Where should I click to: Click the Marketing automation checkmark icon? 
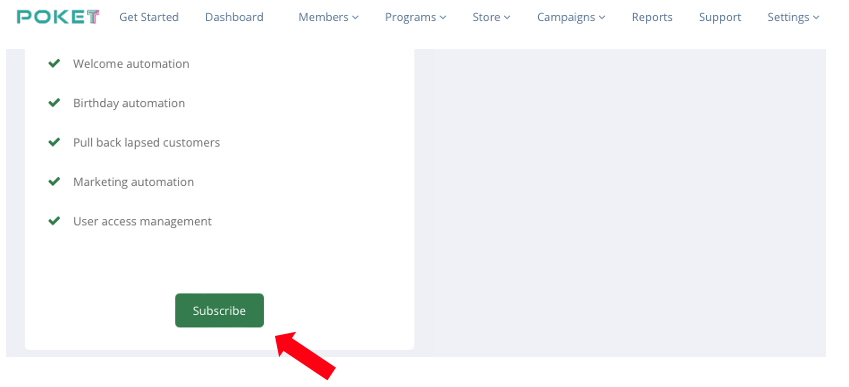click(54, 182)
